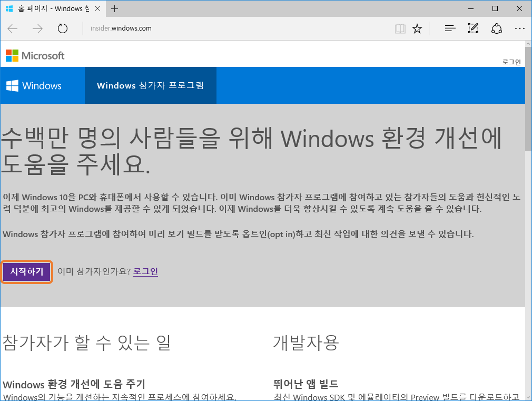
Task: Open the More options menu
Action: [520, 28]
